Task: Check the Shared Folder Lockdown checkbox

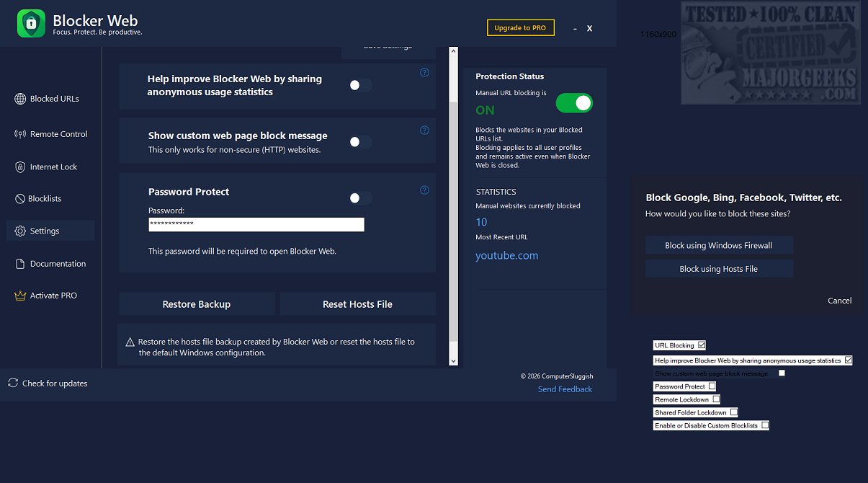Action: (x=734, y=412)
